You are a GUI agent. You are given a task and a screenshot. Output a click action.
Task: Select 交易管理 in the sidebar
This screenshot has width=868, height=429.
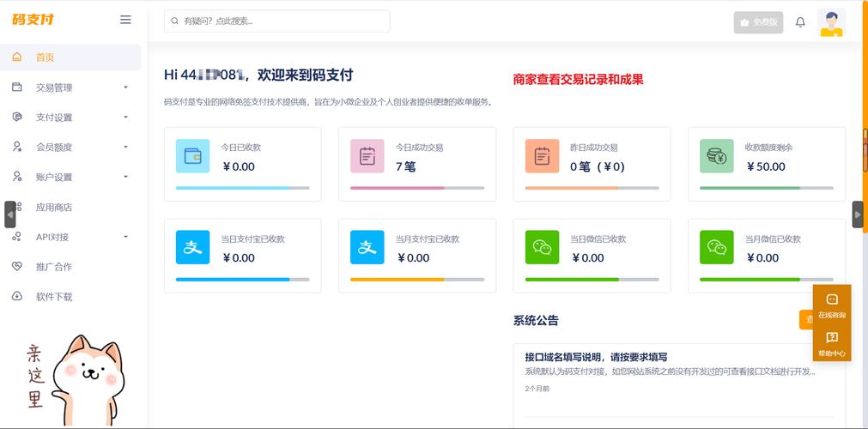(54, 88)
